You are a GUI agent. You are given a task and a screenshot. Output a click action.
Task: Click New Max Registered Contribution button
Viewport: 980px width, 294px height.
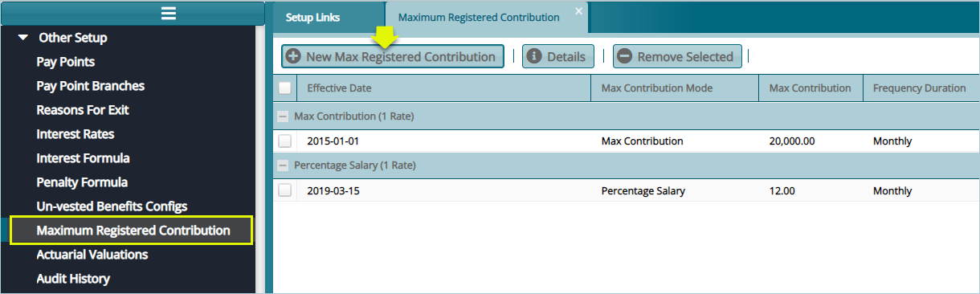pyautogui.click(x=393, y=56)
